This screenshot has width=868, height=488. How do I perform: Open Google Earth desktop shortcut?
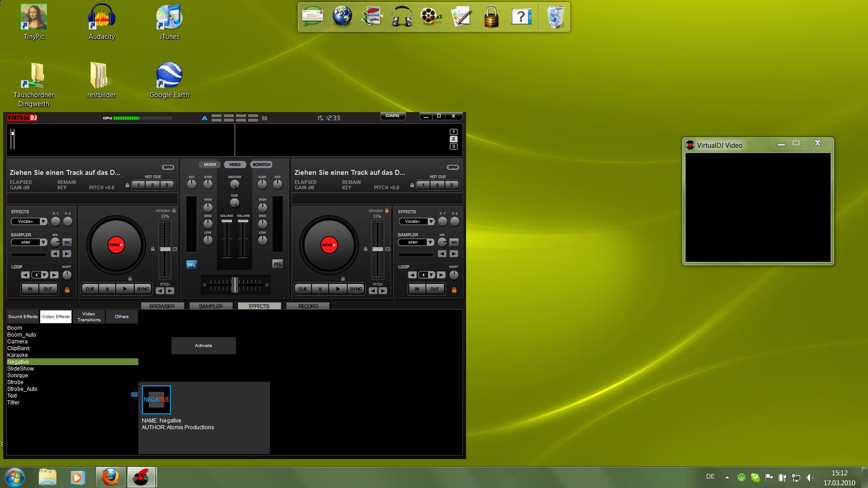point(169,80)
